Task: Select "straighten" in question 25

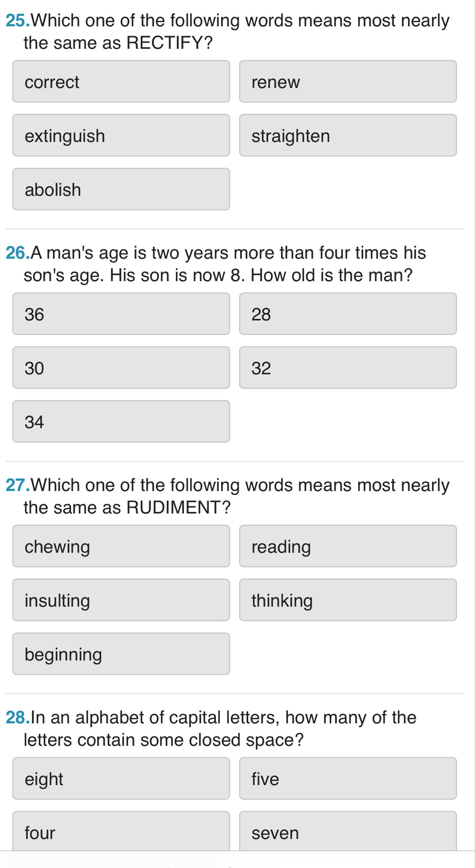Action: point(348,135)
